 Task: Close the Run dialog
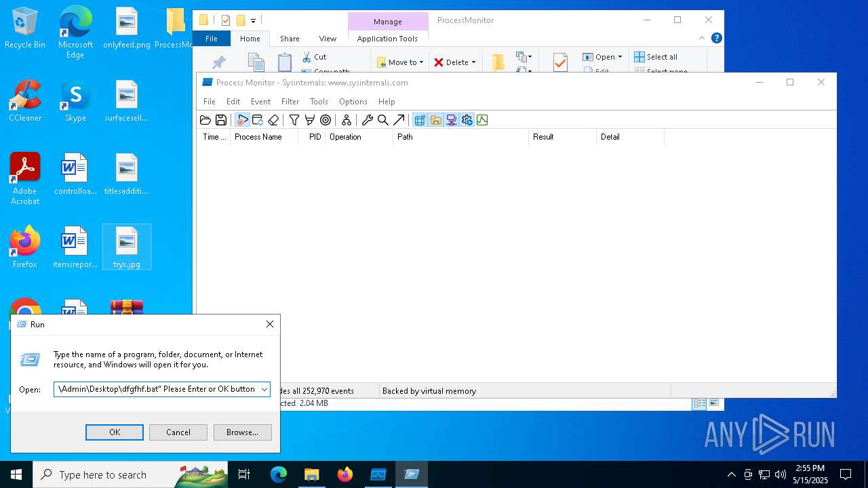(270, 325)
